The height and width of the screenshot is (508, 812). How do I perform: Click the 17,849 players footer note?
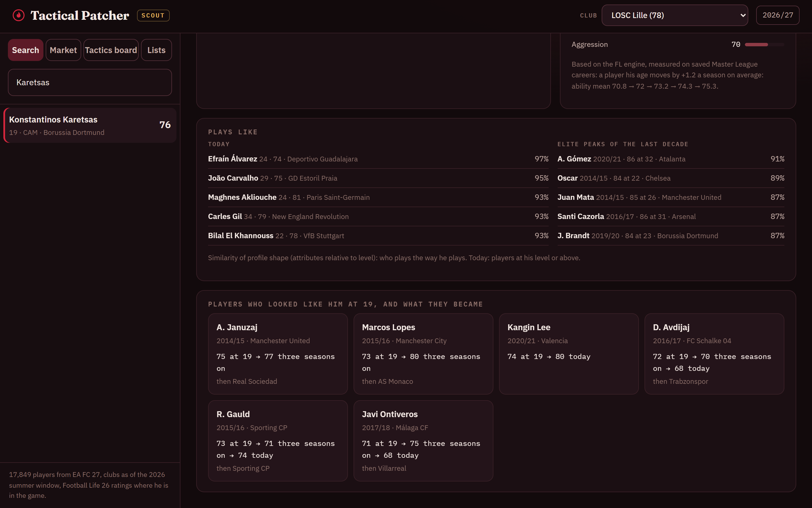pyautogui.click(x=89, y=485)
